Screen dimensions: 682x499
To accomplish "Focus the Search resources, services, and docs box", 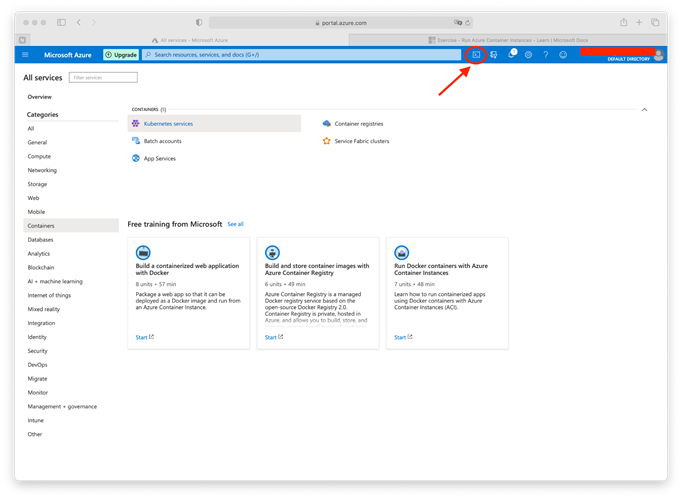I will pos(301,55).
